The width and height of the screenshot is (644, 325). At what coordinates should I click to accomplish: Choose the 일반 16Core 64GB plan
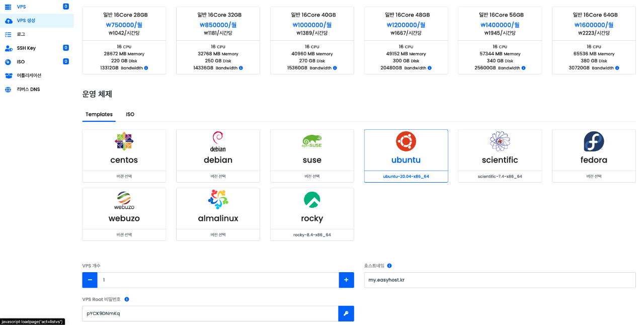click(594, 40)
